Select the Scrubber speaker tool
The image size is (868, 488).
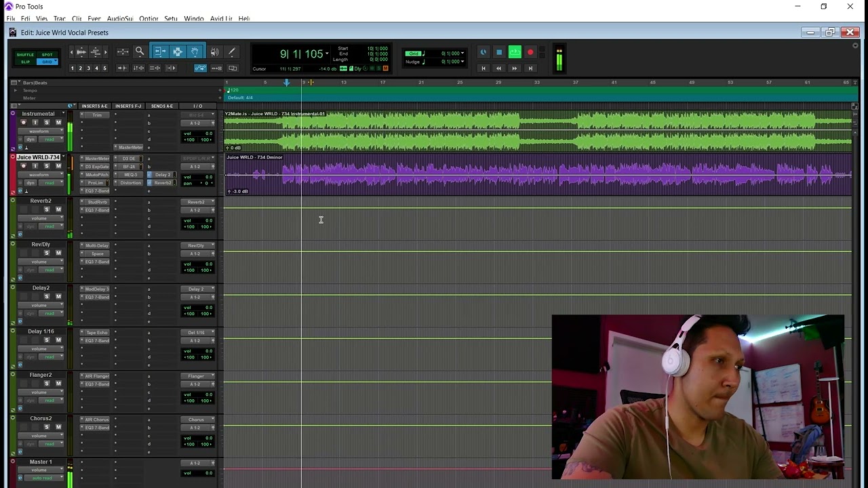coord(215,52)
